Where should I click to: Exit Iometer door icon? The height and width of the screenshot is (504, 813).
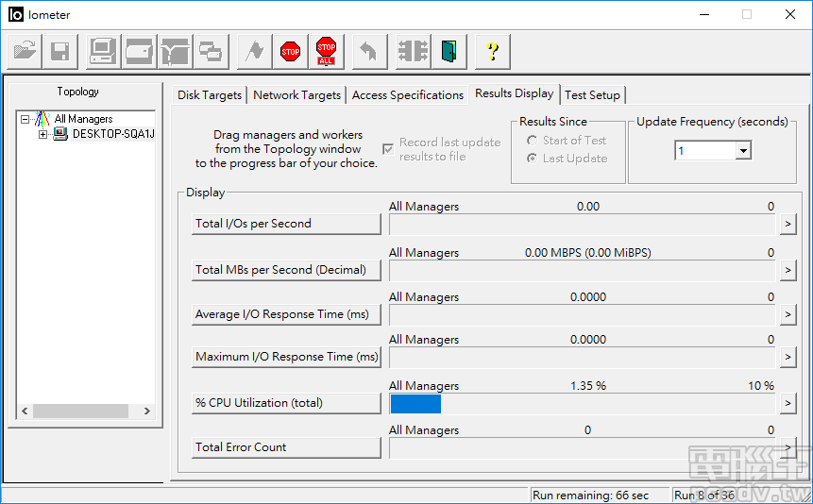coord(449,51)
